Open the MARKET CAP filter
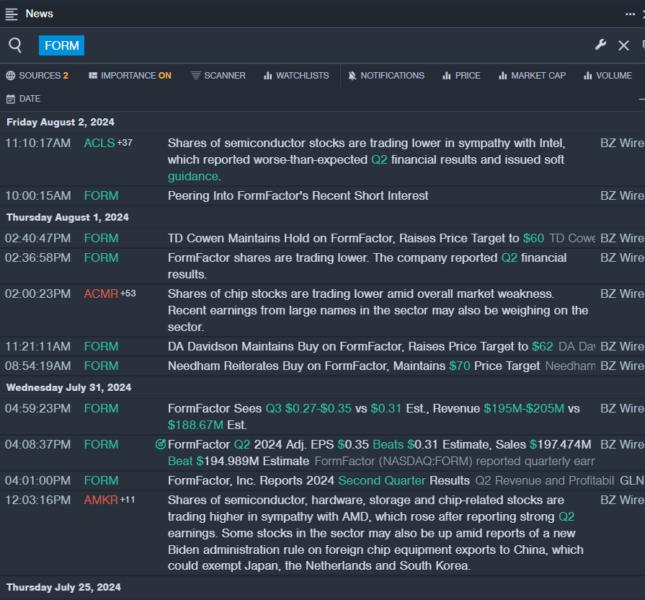The width and height of the screenshot is (645, 600). point(532,76)
